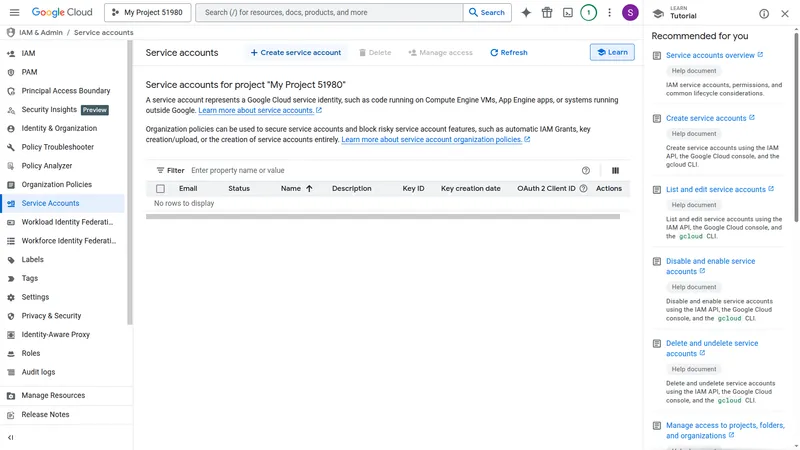The image size is (800, 450).
Task: Collapse the left navigation sidebar
Action: pyautogui.click(x=11, y=437)
